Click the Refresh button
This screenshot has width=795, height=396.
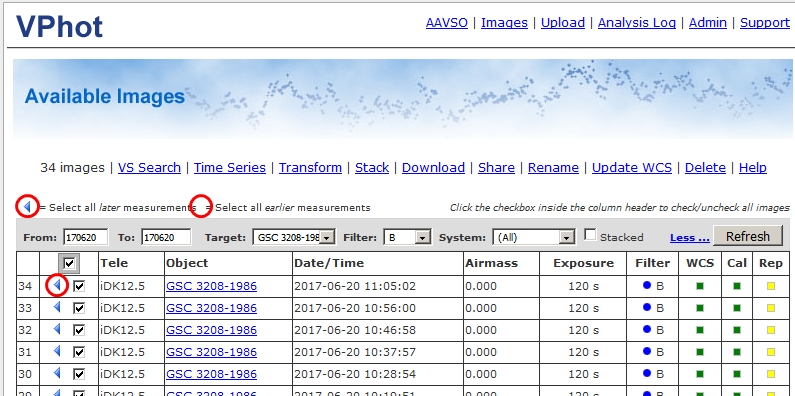coord(747,236)
